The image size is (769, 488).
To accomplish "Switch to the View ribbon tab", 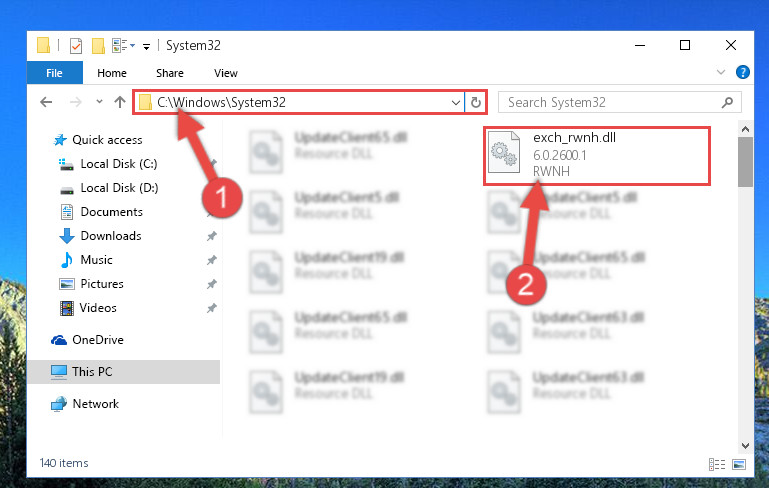I will (226, 73).
